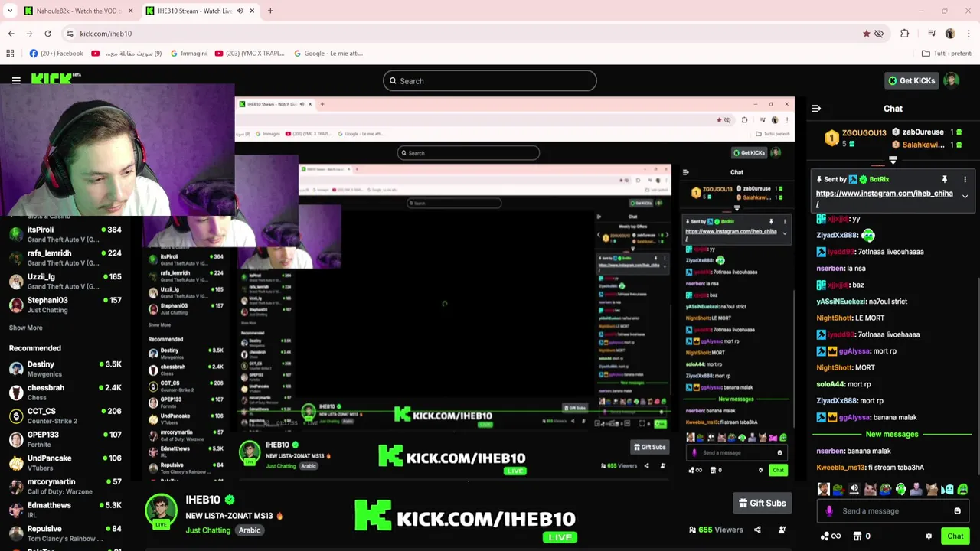Open Edmatthews recommended channel
Screen dimensions: 980x551
click(x=66, y=510)
